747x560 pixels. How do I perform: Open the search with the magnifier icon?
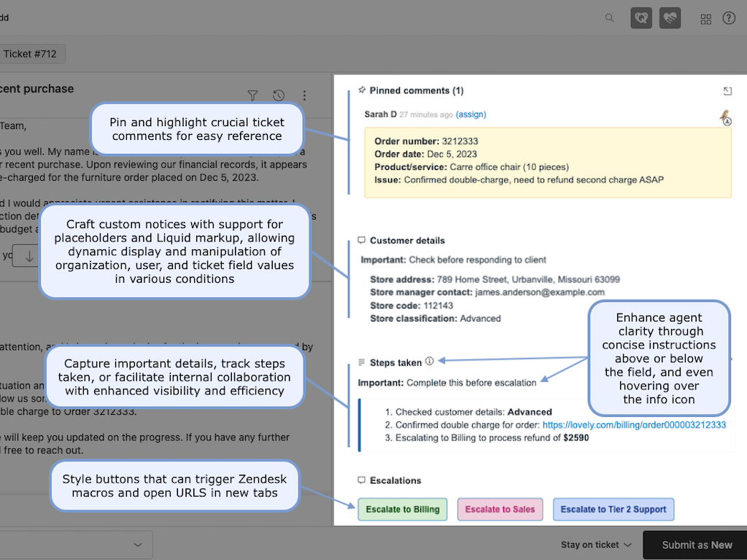point(609,18)
